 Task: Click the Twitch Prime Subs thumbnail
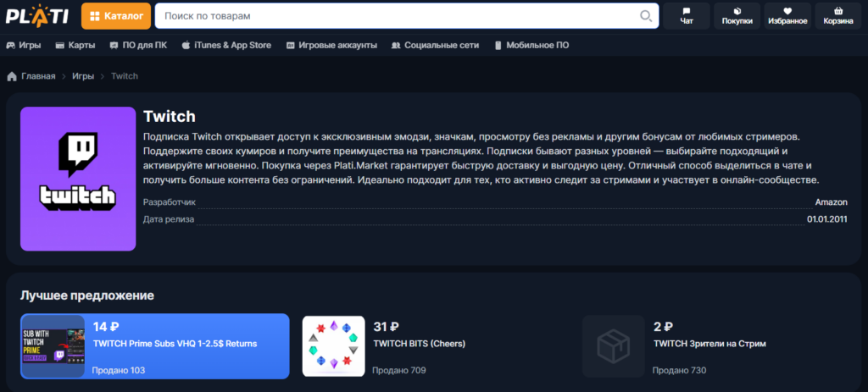point(53,346)
